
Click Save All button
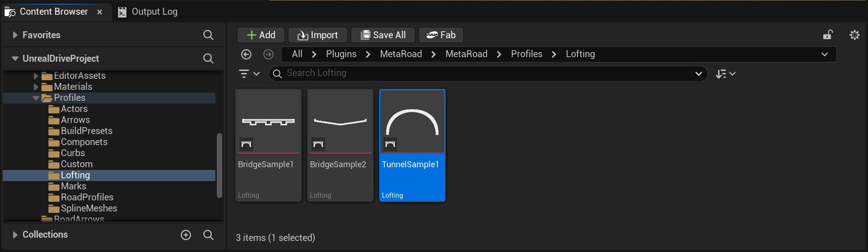[383, 35]
